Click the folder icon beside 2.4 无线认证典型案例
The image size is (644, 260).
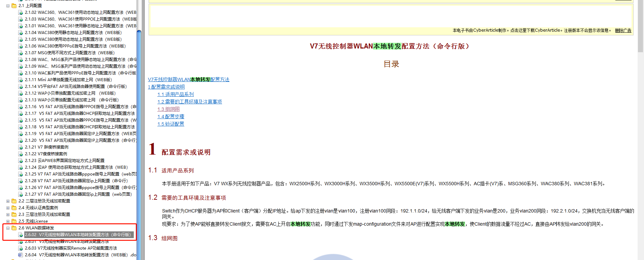click(14, 208)
